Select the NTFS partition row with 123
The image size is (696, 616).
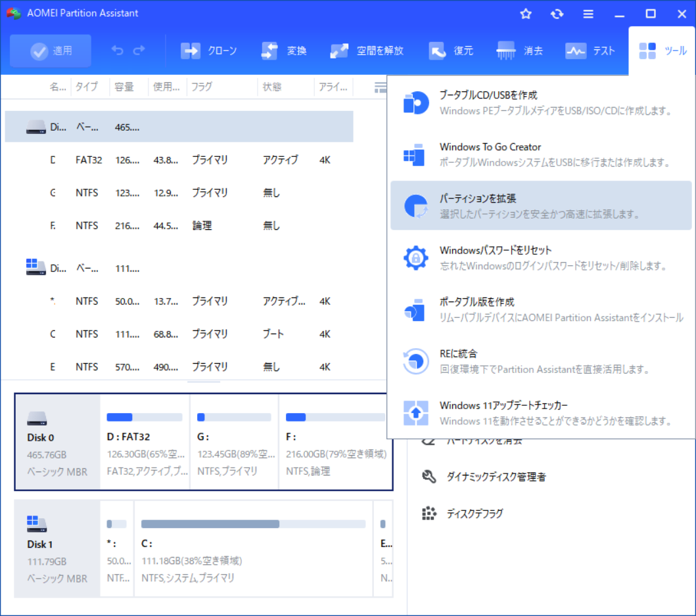[179, 192]
